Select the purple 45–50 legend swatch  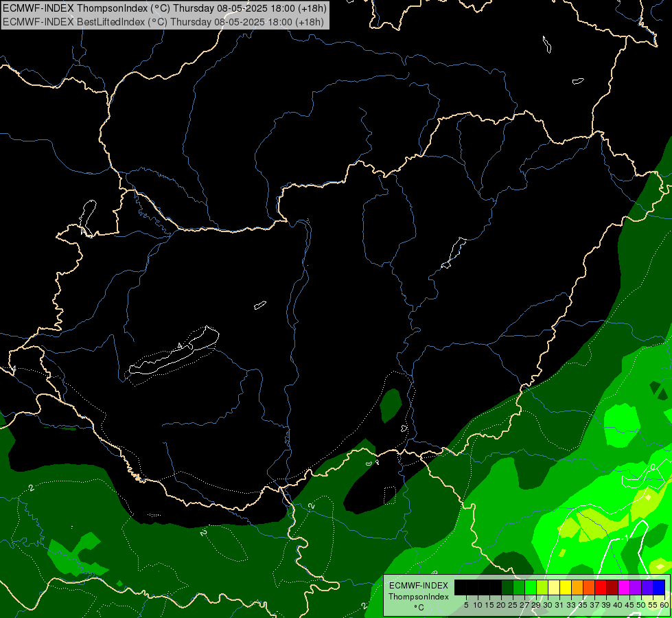pos(636,587)
